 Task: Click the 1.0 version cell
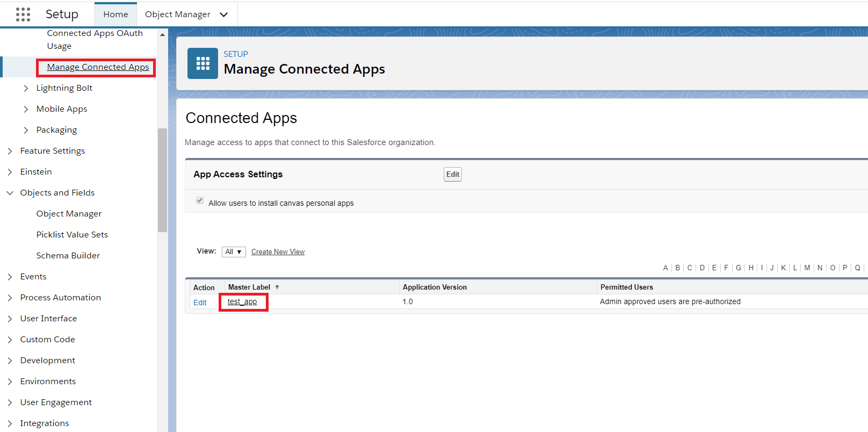click(x=408, y=302)
